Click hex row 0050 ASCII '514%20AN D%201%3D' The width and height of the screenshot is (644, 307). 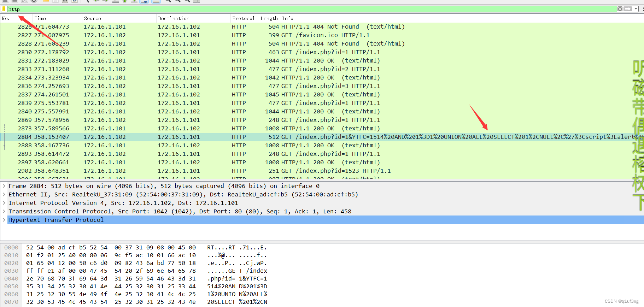[x=237, y=287]
